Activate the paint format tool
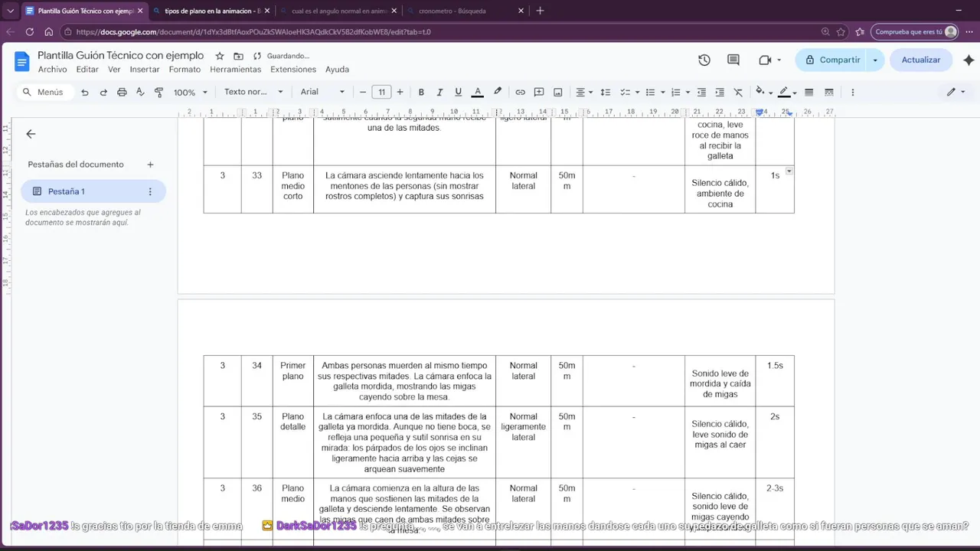Image resolution: width=980 pixels, height=551 pixels. pos(159,92)
